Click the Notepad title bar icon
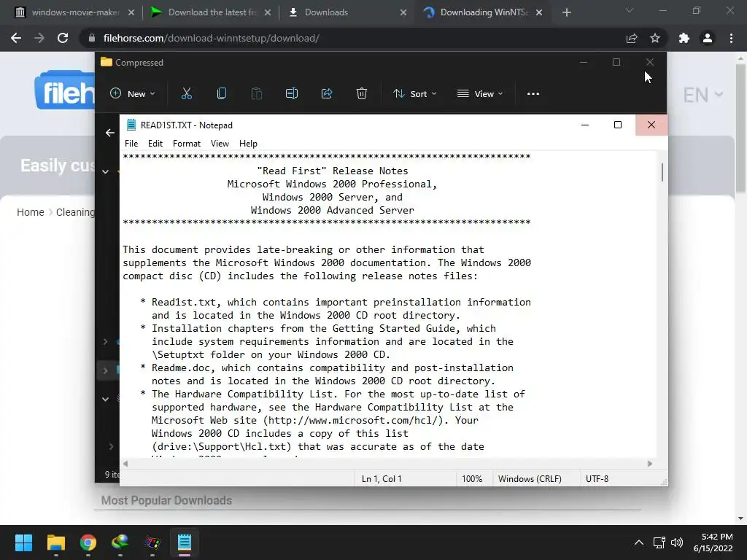Viewport: 747px width, 560px height. pyautogui.click(x=131, y=125)
